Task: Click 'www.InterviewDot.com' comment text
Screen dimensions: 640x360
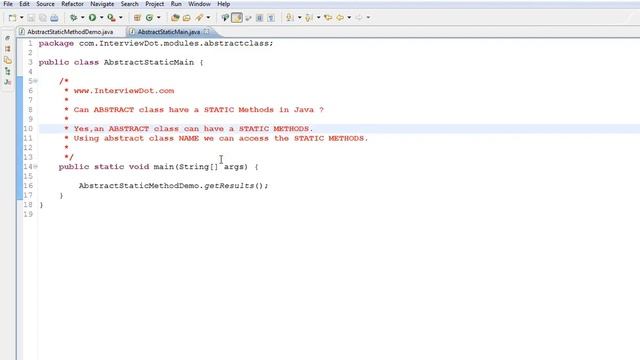Action: pyautogui.click(x=124, y=91)
